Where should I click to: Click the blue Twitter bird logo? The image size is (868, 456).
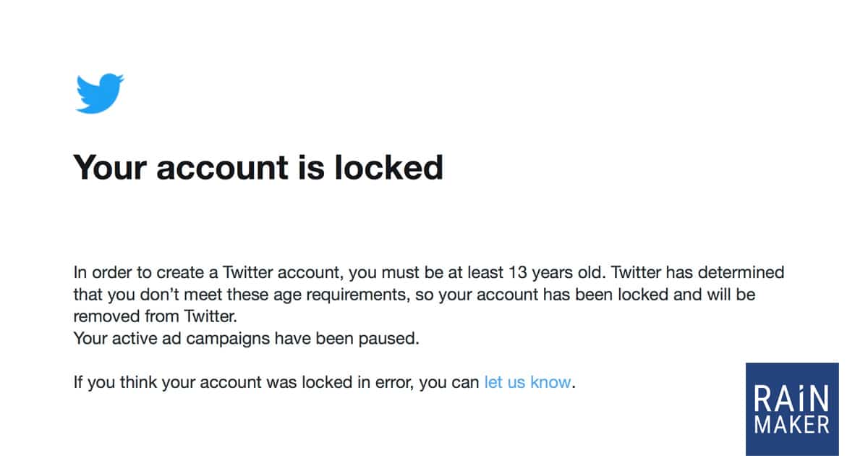point(100,93)
